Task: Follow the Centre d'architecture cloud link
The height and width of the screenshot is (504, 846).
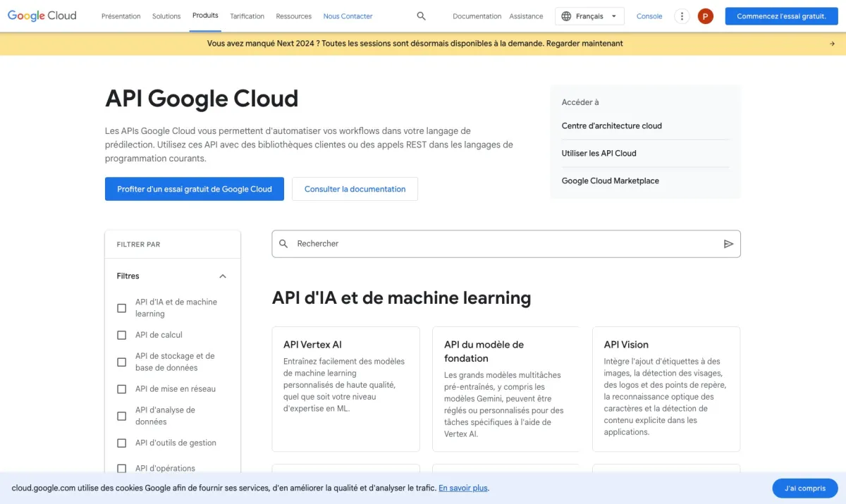Action: tap(611, 126)
